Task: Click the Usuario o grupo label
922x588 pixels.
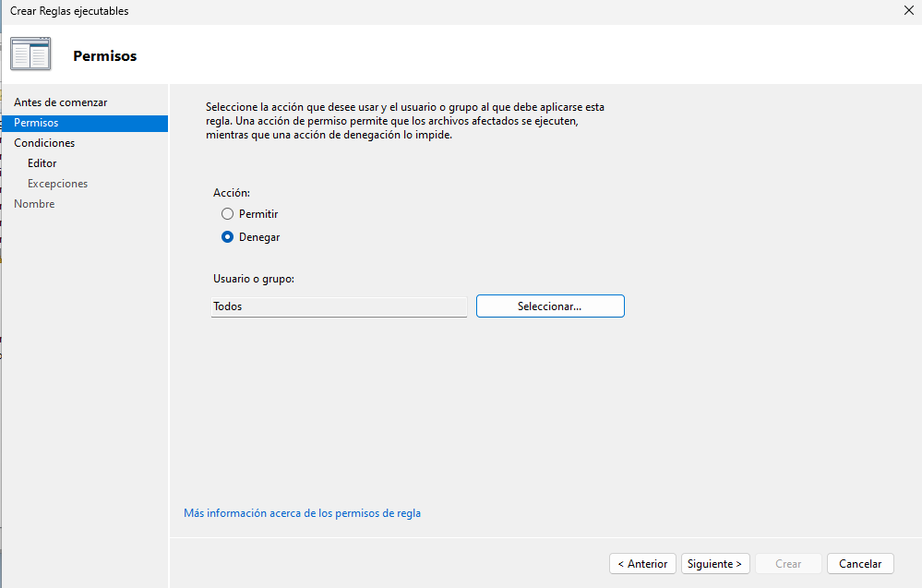Action: 253,279
